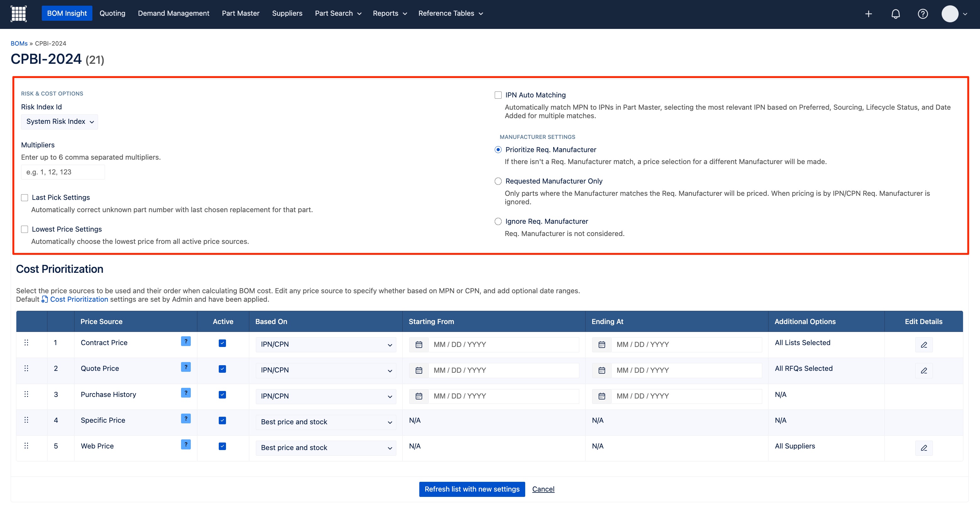Open the Quoting section

coord(112,14)
